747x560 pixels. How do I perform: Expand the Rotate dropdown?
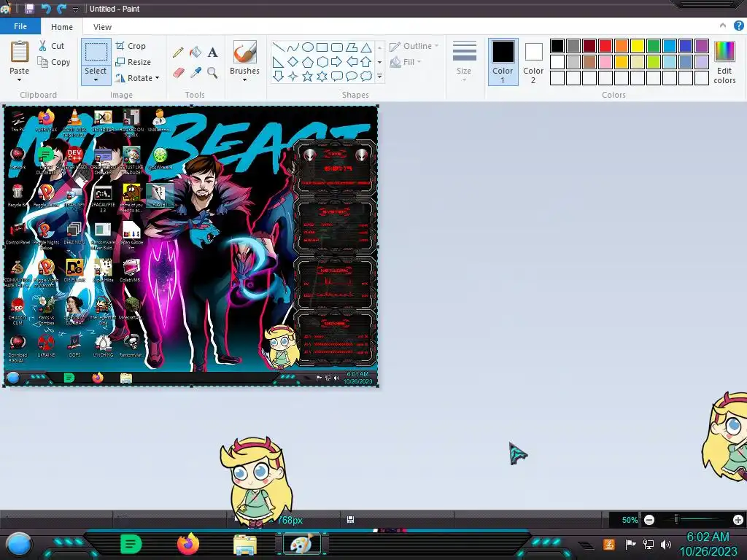click(x=158, y=77)
